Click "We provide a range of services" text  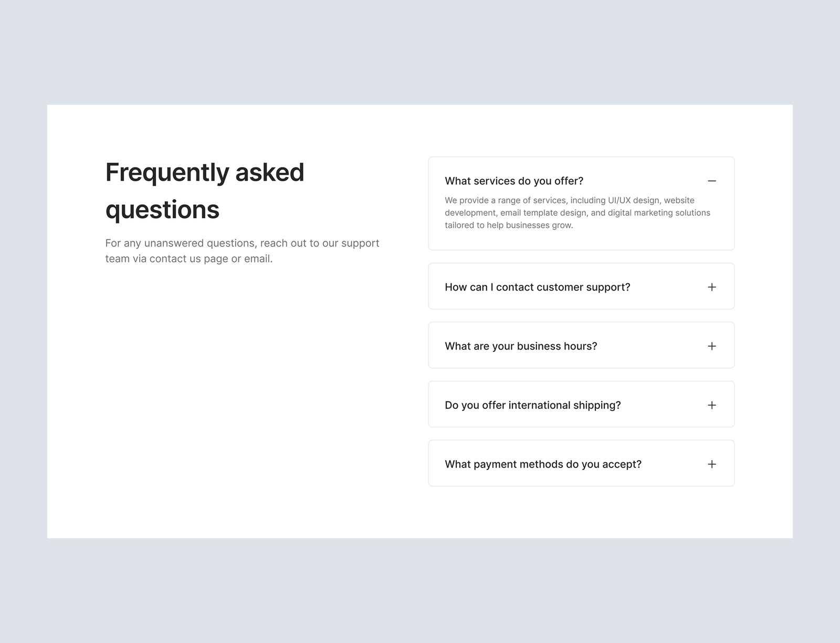[505, 200]
